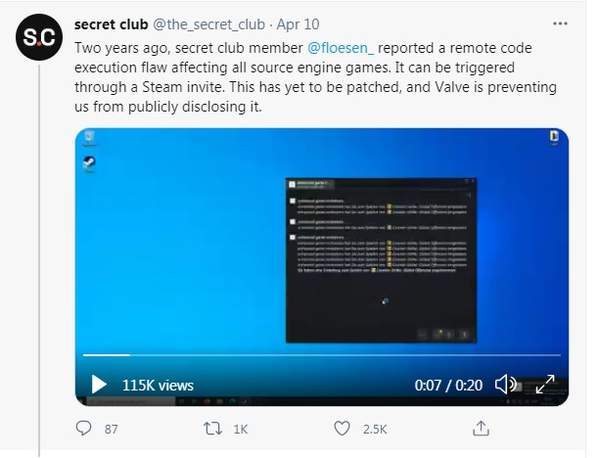Click the video progress bar
This screenshot has width=600, height=458.
click(x=321, y=355)
